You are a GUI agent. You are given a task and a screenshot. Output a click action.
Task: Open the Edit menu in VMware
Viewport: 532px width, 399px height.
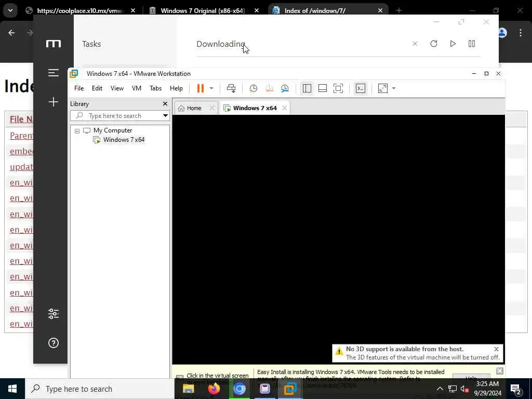pyautogui.click(x=97, y=88)
